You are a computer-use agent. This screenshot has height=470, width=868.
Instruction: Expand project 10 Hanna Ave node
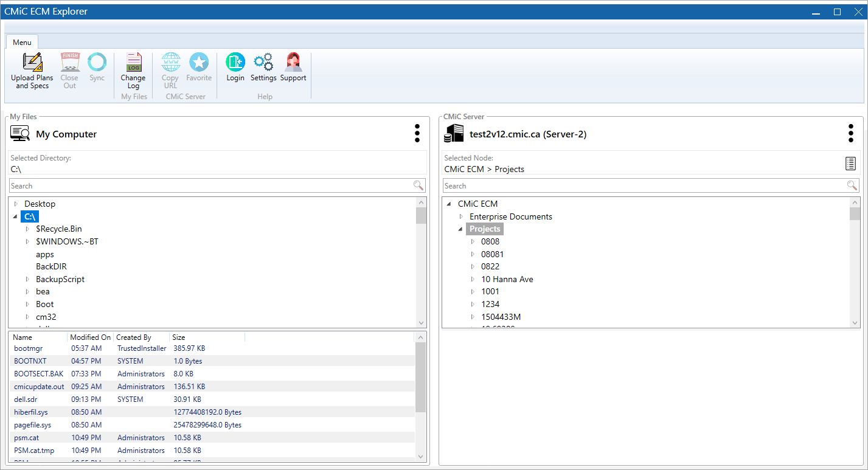tap(473, 279)
